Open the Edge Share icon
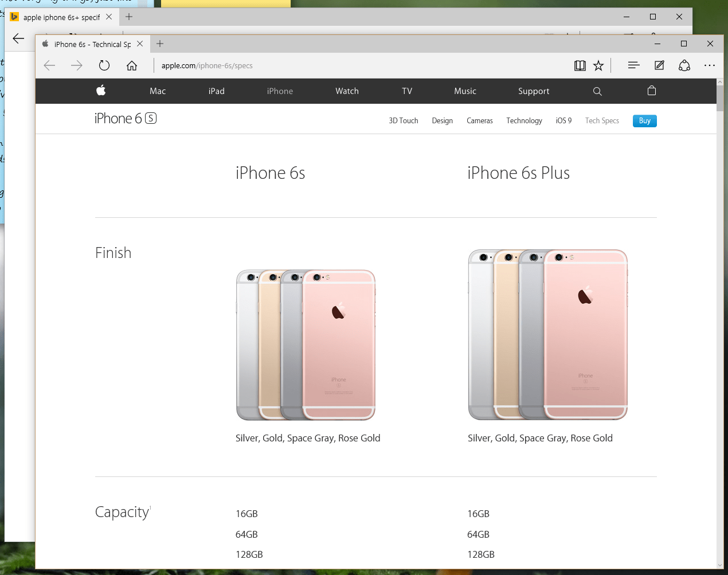 (684, 65)
